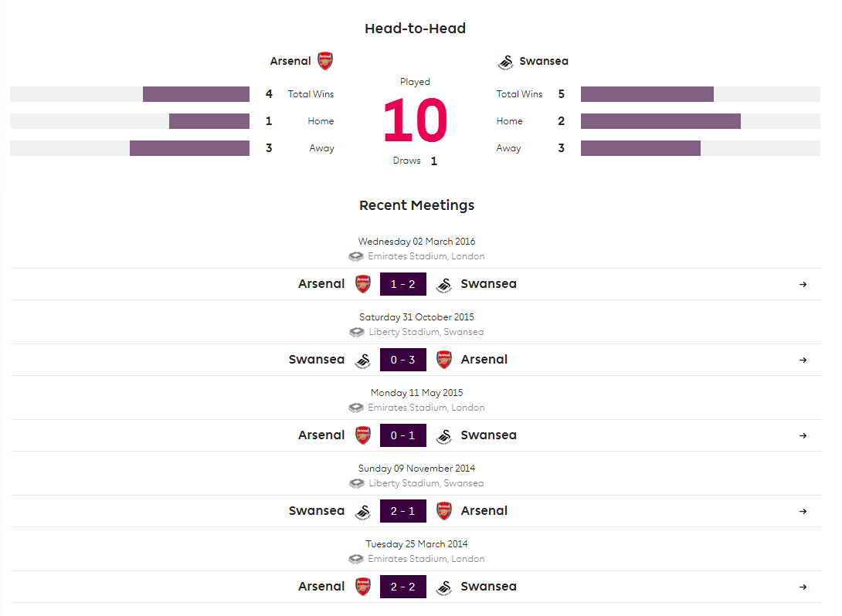Image resolution: width=842 pixels, height=616 pixels.
Task: Select the 0 - 3 score box
Action: [x=402, y=360]
